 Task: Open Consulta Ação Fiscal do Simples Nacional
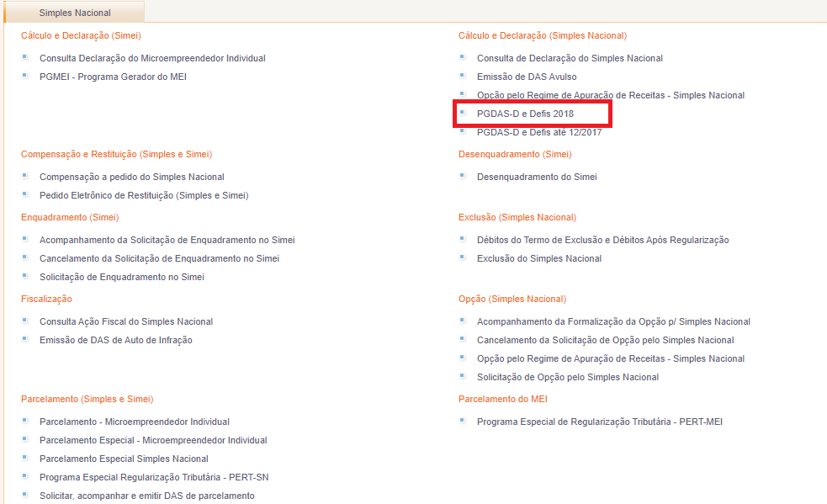pos(126,321)
